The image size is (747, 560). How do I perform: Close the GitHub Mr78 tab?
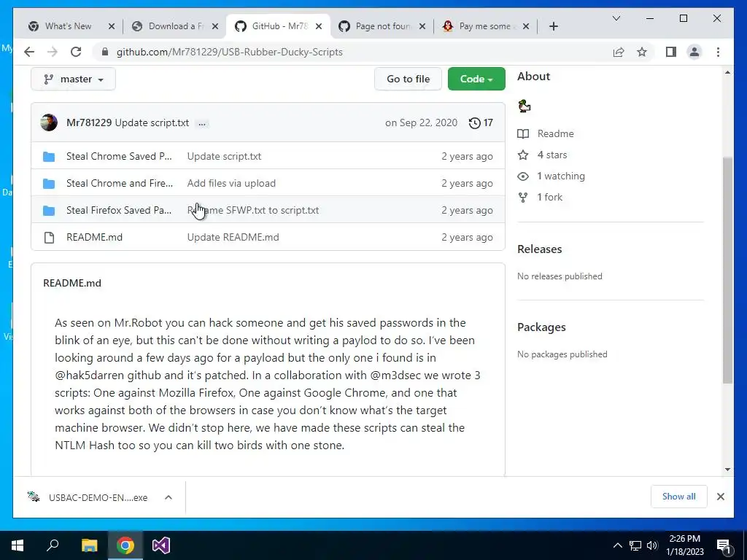click(319, 26)
